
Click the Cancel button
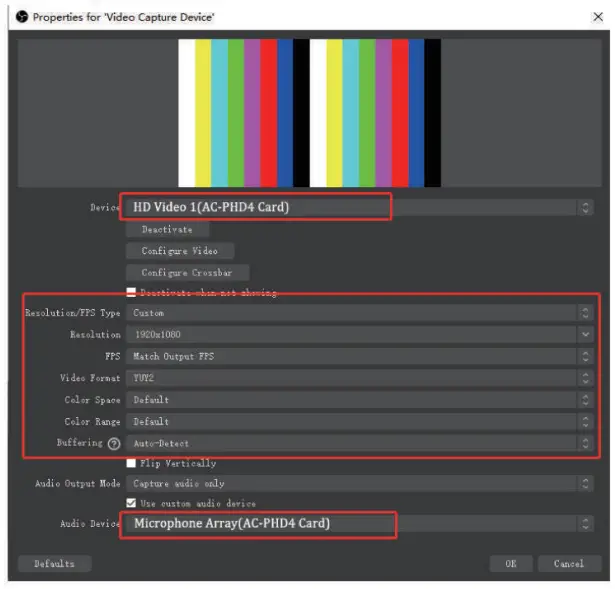click(569, 564)
